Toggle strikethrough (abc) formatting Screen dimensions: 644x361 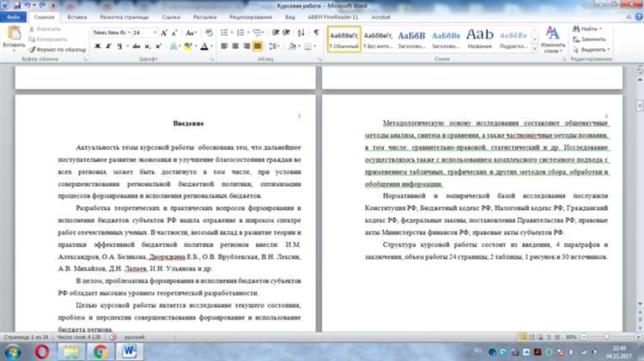[137, 46]
